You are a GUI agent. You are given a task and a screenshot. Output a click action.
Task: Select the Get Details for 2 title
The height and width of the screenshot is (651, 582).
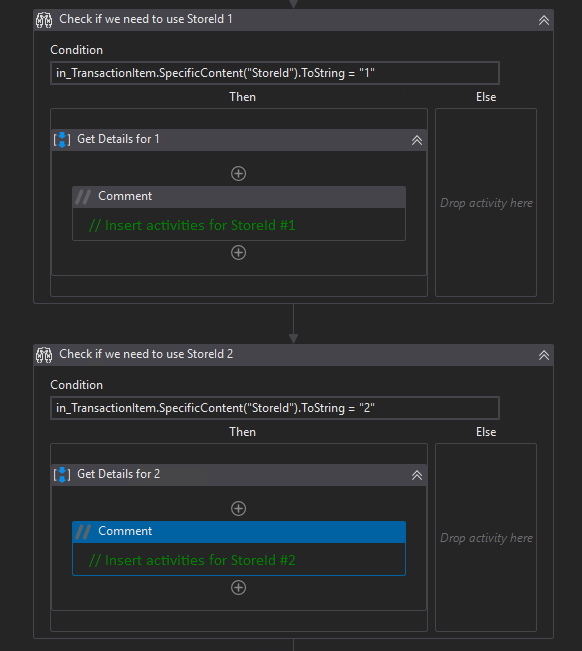pos(119,474)
